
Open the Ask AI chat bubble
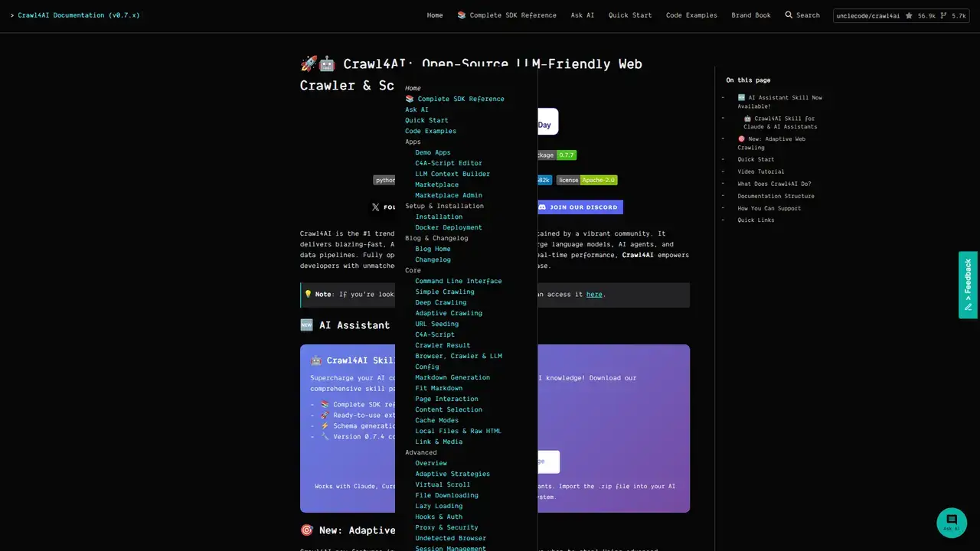tap(952, 522)
